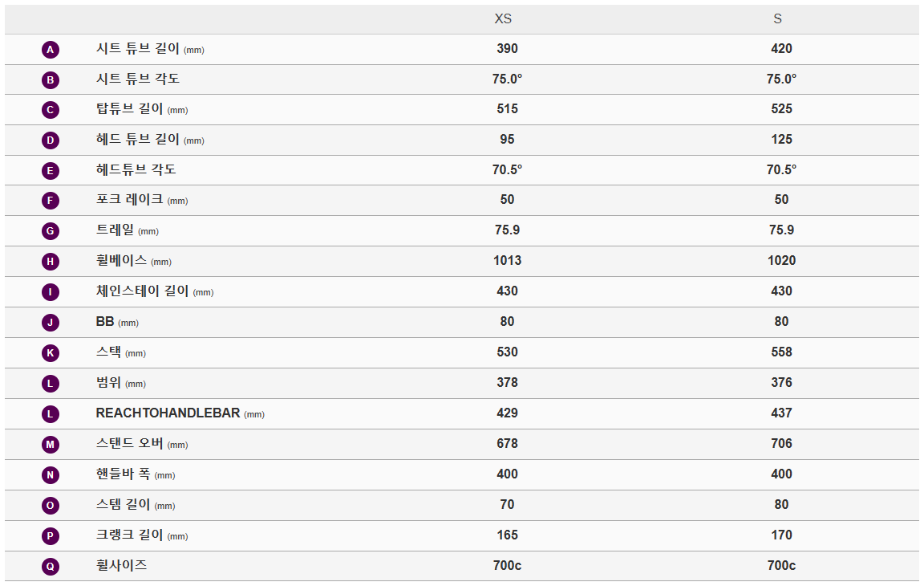924x586 pixels.
Task: Click the purple B icon beside 시트 튜브 각도
Action: pos(51,80)
